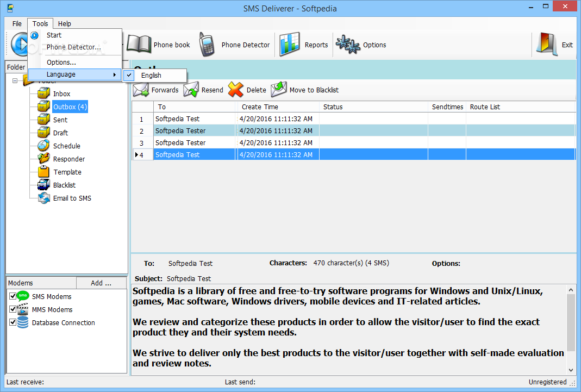Click the Forwards envelope icon
The image size is (581, 392).
point(141,90)
